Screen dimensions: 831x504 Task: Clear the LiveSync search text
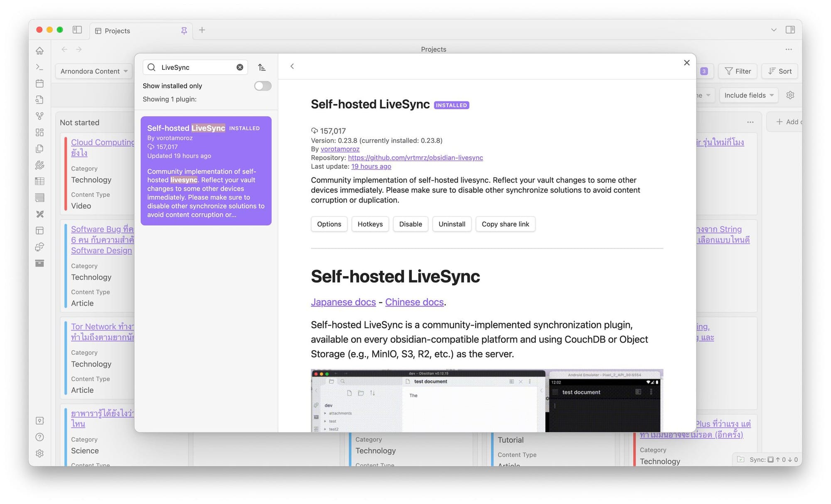coord(240,67)
